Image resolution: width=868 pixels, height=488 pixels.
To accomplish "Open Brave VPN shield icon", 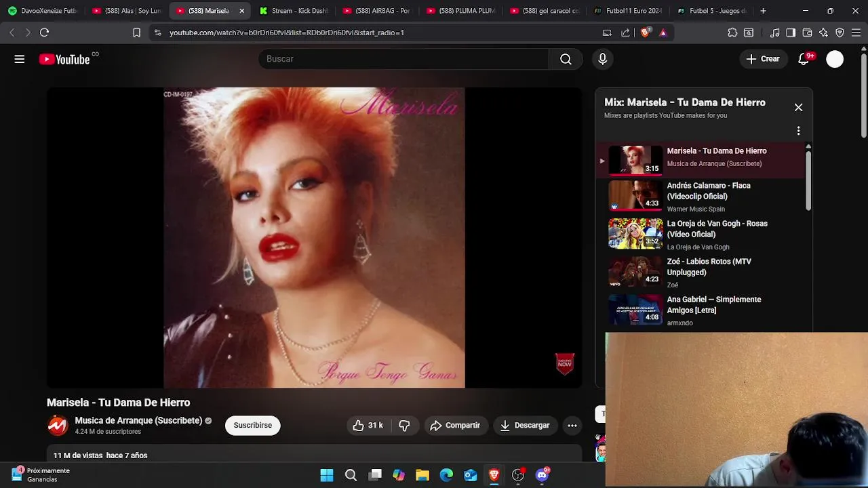I will tap(840, 33).
